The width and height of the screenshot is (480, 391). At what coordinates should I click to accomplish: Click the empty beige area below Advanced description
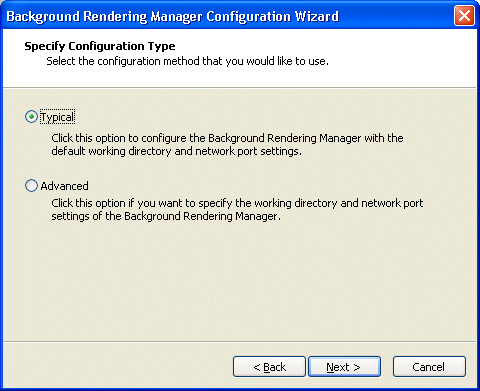click(x=240, y=280)
